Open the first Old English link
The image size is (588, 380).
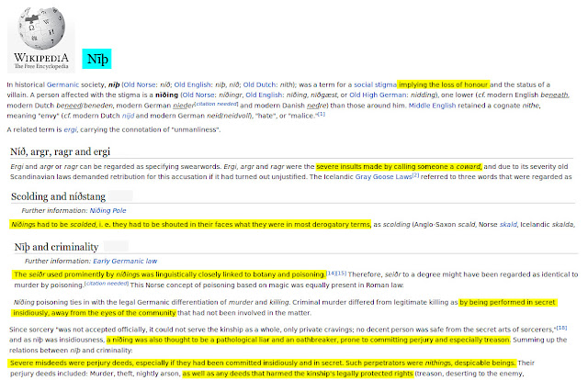coord(192,84)
